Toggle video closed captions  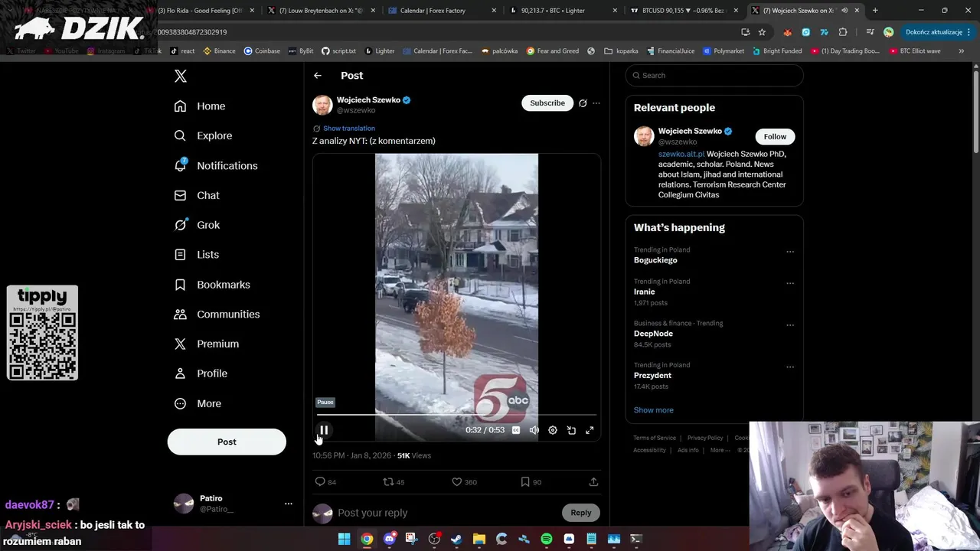516,430
